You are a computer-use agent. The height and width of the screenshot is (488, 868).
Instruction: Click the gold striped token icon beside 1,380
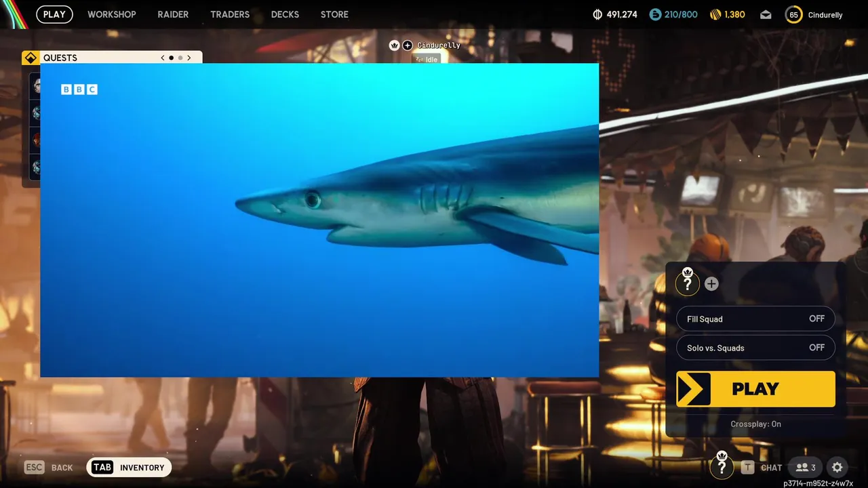[x=715, y=14]
